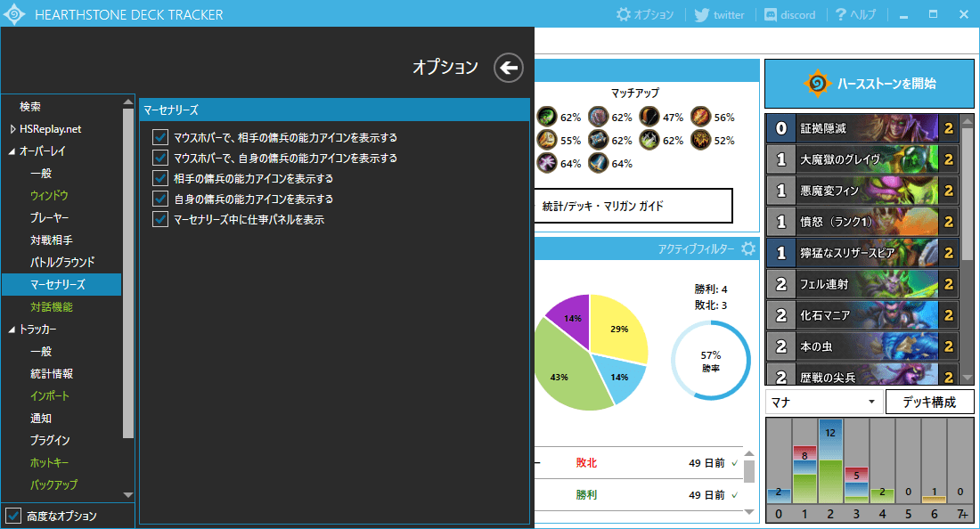Click the class icon showing 52% matchup
Screen dimensions: 980x529
tap(700, 139)
